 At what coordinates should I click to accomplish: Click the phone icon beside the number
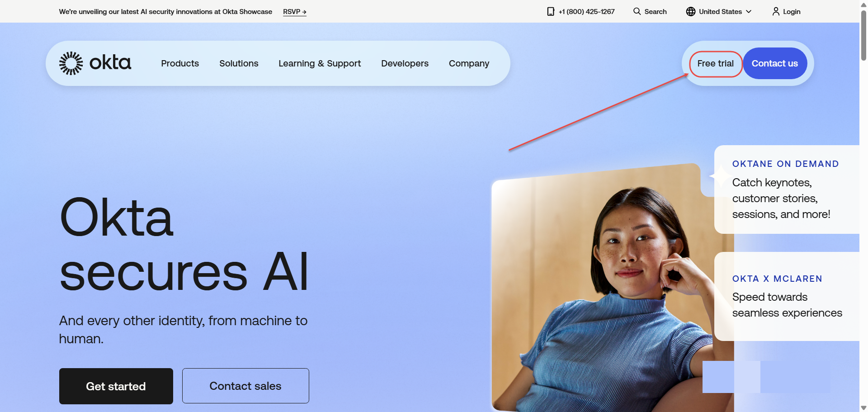(x=551, y=12)
